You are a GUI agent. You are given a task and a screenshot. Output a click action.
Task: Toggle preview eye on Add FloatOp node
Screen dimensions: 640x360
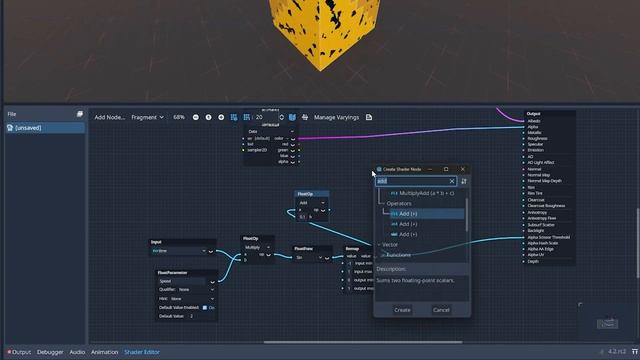pyautogui.click(x=323, y=210)
